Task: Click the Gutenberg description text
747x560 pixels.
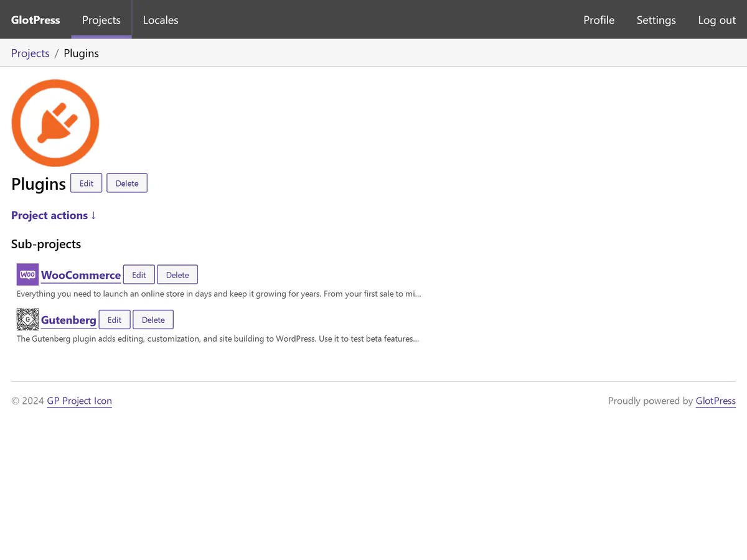Action: [x=218, y=339]
